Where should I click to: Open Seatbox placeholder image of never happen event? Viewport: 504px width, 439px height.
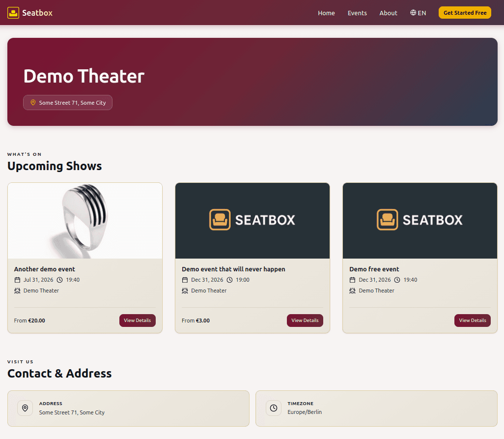coord(252,221)
